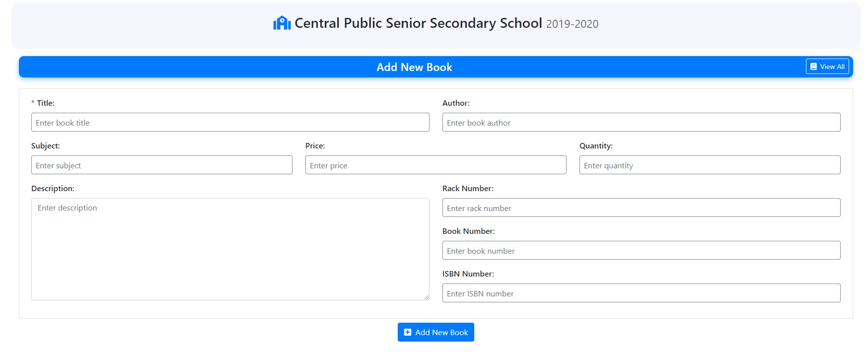Click the required Title field label
The height and width of the screenshot is (352, 868).
(x=44, y=103)
